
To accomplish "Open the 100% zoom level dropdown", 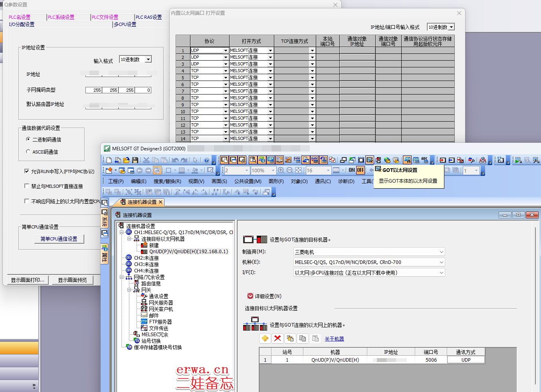I will pyautogui.click(x=273, y=170).
